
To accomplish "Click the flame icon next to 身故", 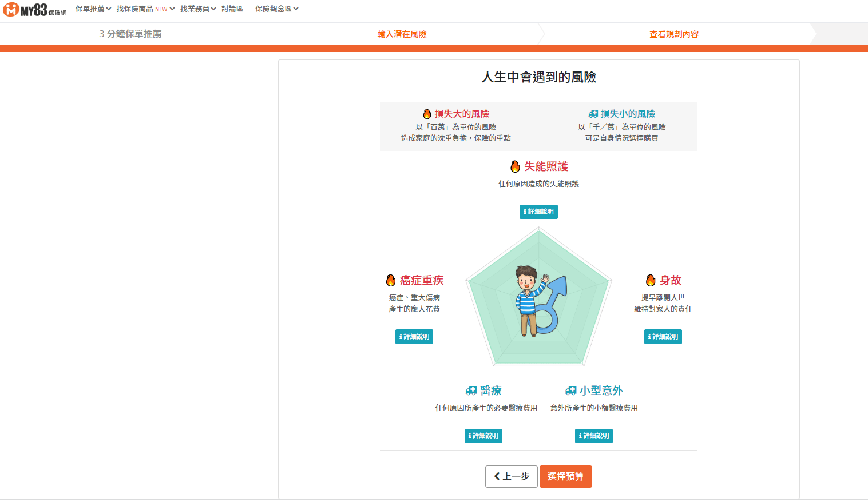I will tap(651, 280).
